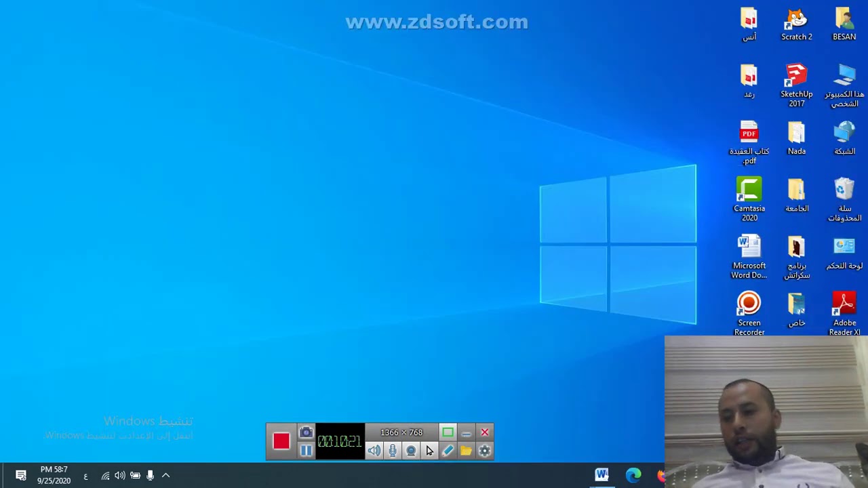Toggle microphone recording in recorder toolbar
The width and height of the screenshot is (868, 488).
[393, 451]
